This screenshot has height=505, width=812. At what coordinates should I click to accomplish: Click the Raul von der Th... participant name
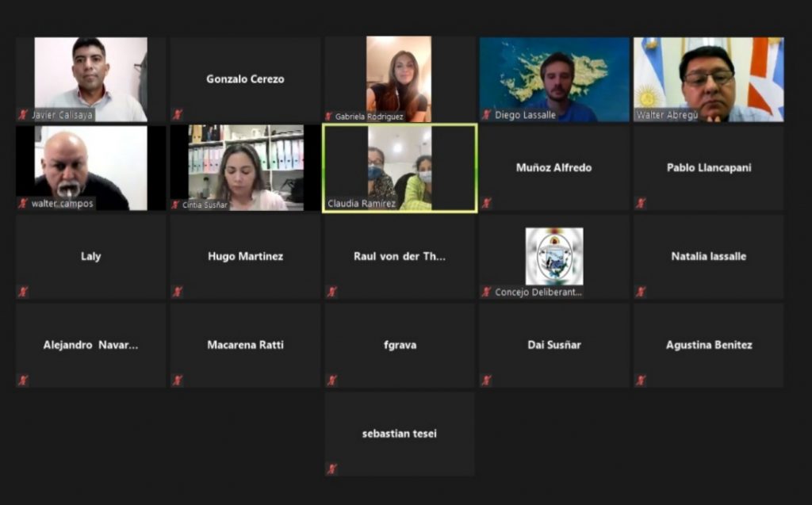pyautogui.click(x=399, y=256)
